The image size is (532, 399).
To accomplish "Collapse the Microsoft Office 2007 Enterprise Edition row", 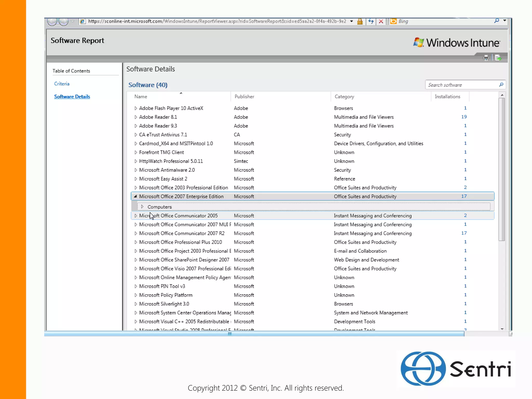I will click(135, 196).
